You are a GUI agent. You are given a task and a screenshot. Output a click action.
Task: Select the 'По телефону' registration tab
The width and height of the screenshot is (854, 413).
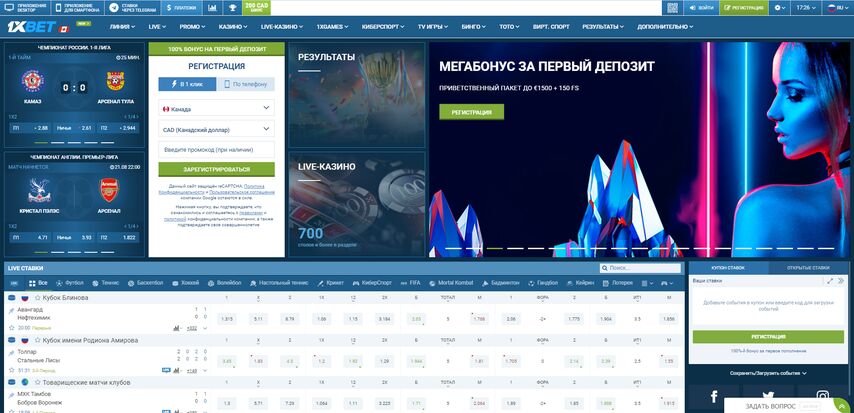pos(246,84)
